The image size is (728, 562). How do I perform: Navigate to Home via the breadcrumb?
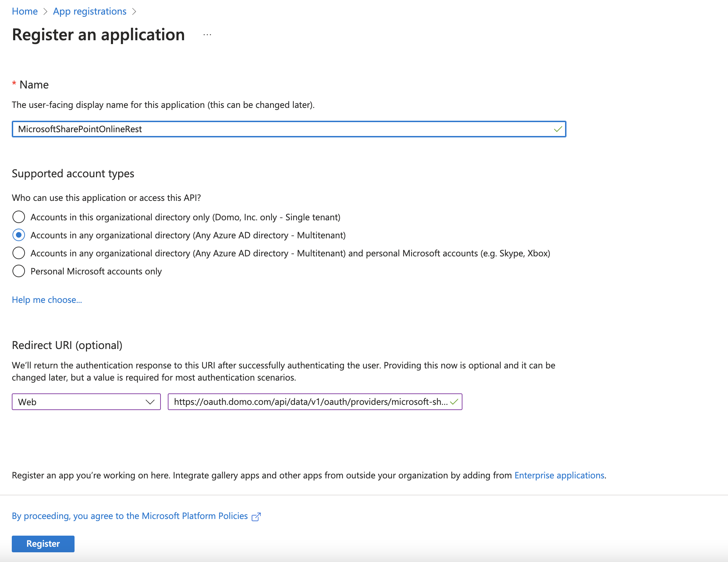[25, 11]
